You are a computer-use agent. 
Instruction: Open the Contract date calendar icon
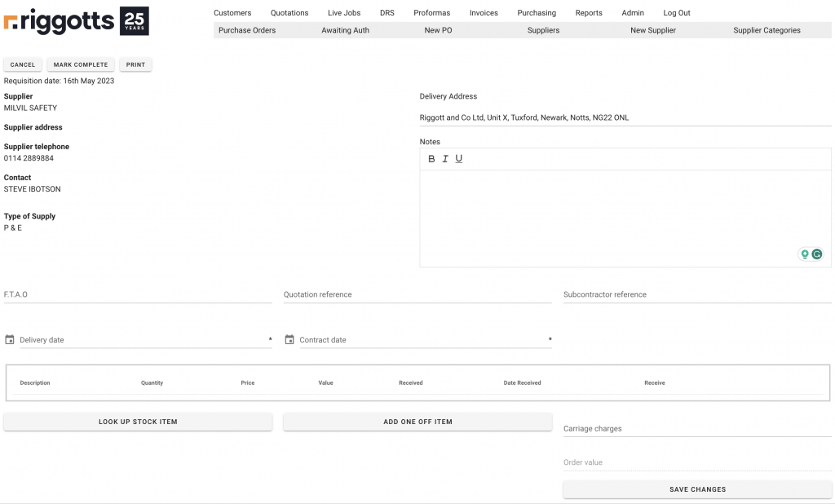coord(289,339)
